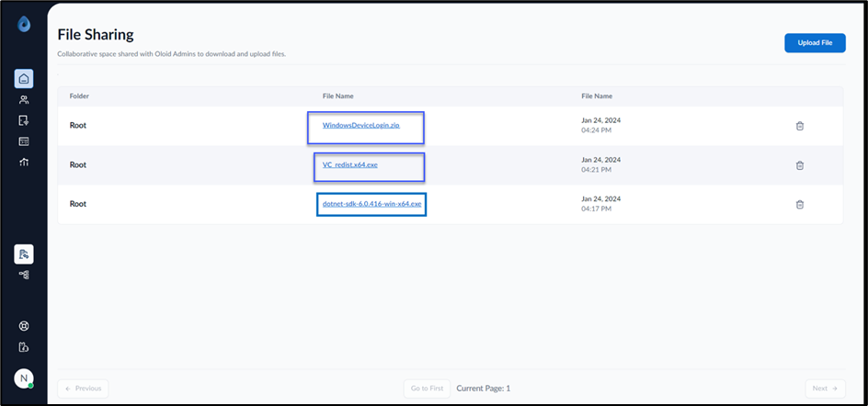Click the Oloid droplet logo
The image size is (868, 406).
pos(24,24)
